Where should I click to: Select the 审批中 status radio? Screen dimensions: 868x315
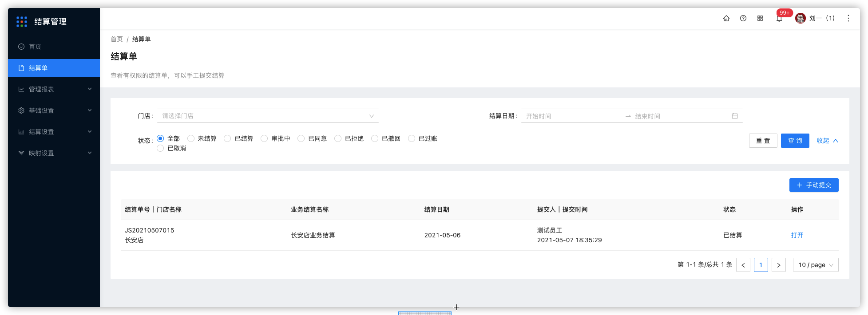264,138
